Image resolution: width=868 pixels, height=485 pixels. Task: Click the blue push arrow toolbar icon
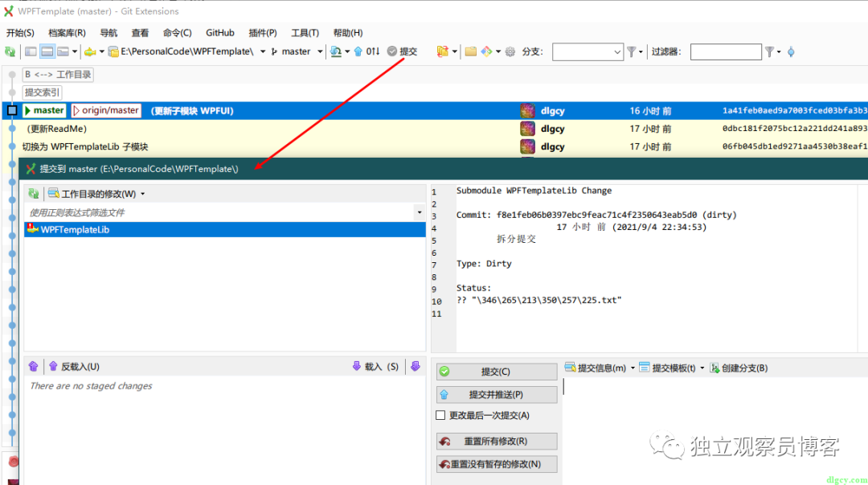pyautogui.click(x=358, y=51)
